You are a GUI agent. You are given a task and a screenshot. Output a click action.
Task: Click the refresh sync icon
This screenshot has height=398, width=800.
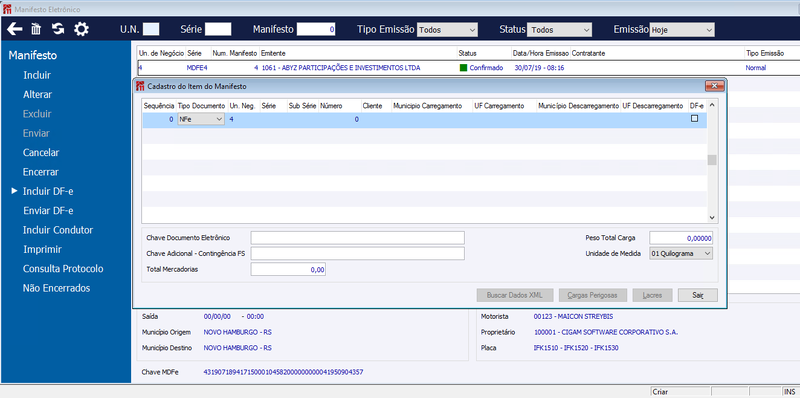[58, 29]
